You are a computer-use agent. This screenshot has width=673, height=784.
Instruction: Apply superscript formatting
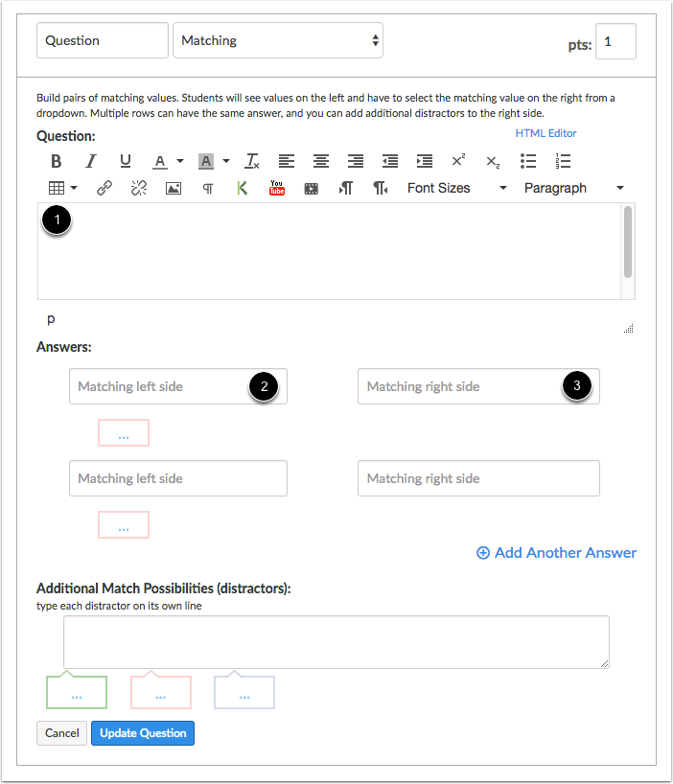click(x=458, y=160)
